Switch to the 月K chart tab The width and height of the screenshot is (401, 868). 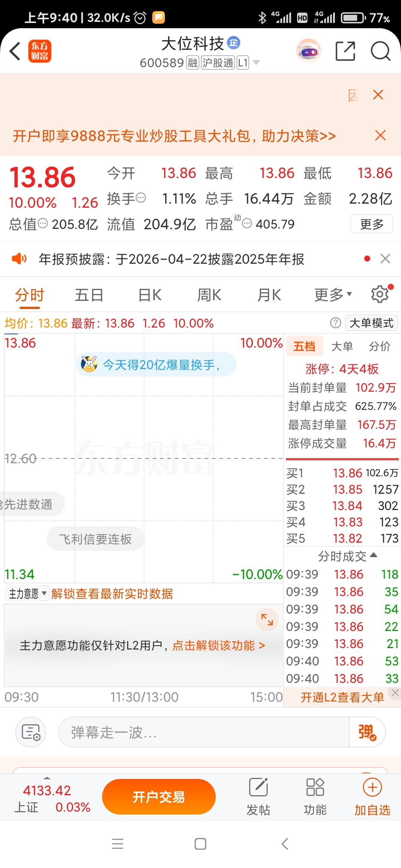point(269,295)
